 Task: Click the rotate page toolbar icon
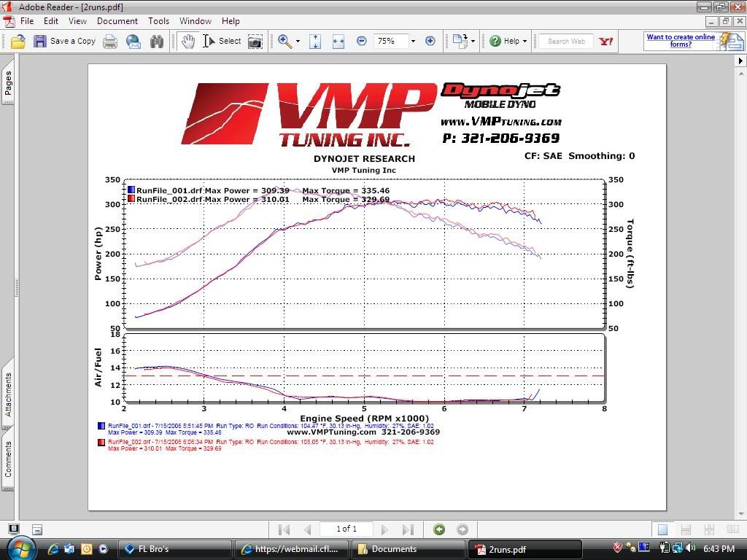click(x=460, y=42)
